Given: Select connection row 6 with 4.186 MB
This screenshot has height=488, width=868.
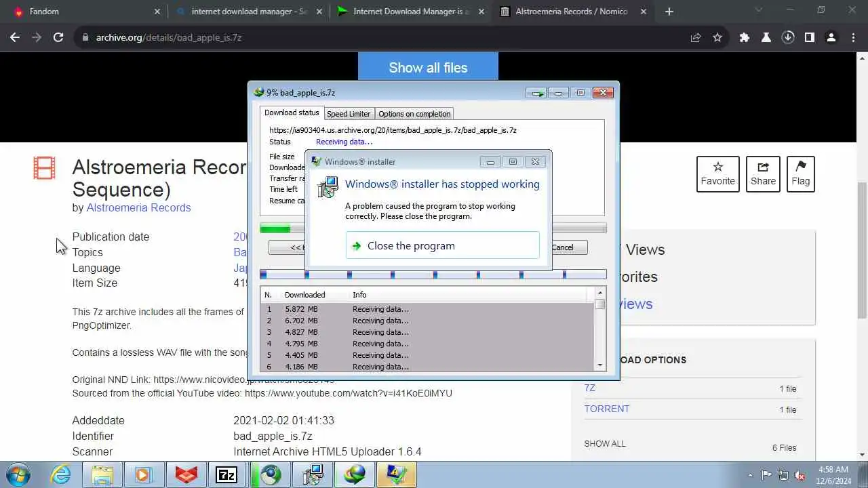Looking at the screenshot, I should click(427, 367).
